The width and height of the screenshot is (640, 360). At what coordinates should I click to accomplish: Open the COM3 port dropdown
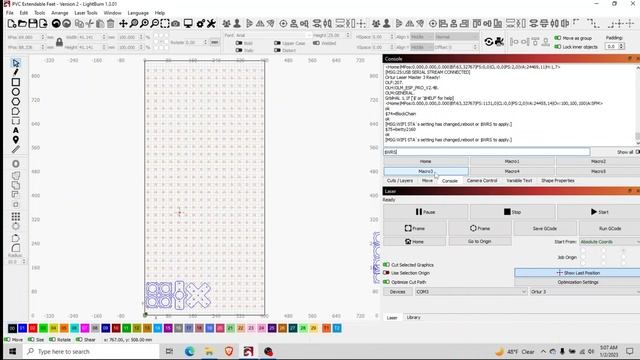click(x=471, y=292)
